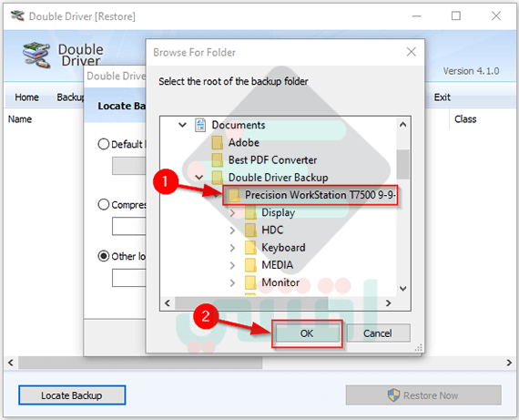
Task: Confirm folder selection with OK
Action: click(x=307, y=333)
